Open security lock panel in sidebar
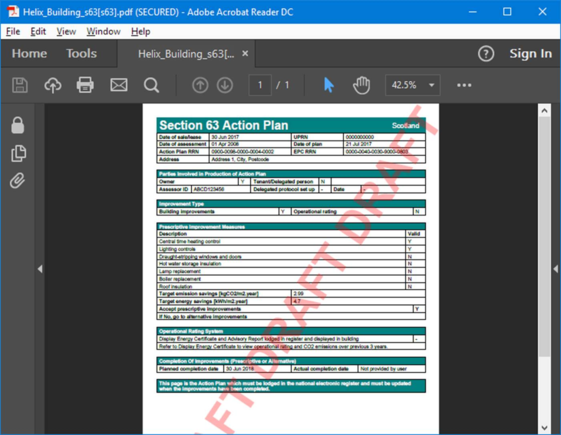561x435 pixels. (18, 125)
